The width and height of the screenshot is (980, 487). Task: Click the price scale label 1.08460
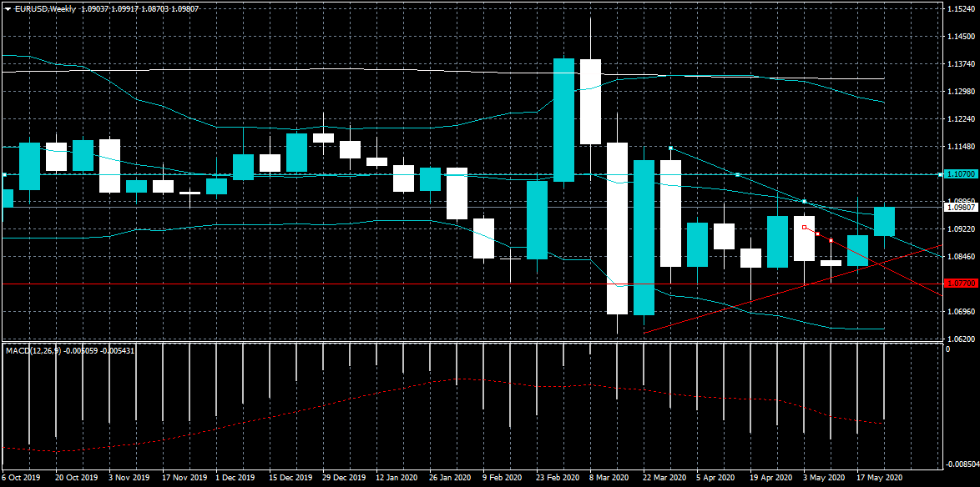pos(962,257)
